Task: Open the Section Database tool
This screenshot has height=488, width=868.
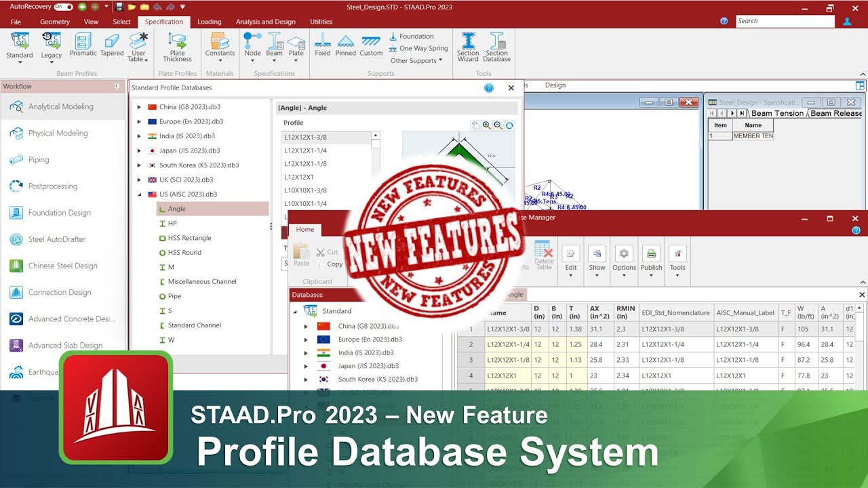Action: (x=496, y=47)
